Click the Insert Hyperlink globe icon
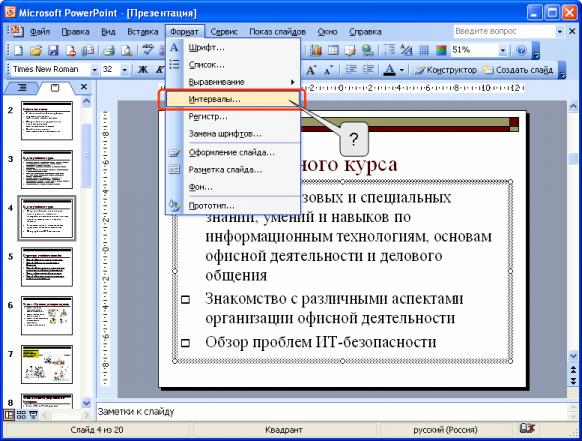The image size is (582, 441). (367, 50)
